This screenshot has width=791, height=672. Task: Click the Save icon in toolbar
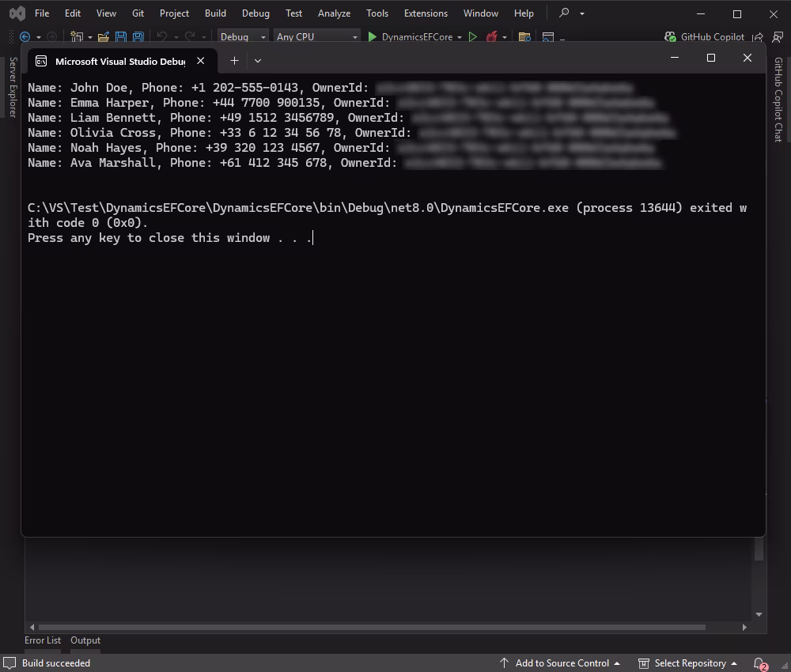121,37
